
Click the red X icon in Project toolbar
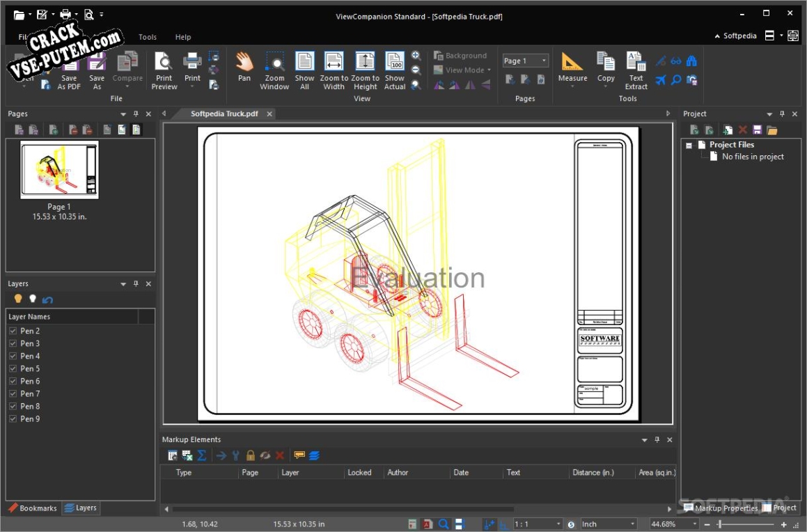[743, 130]
